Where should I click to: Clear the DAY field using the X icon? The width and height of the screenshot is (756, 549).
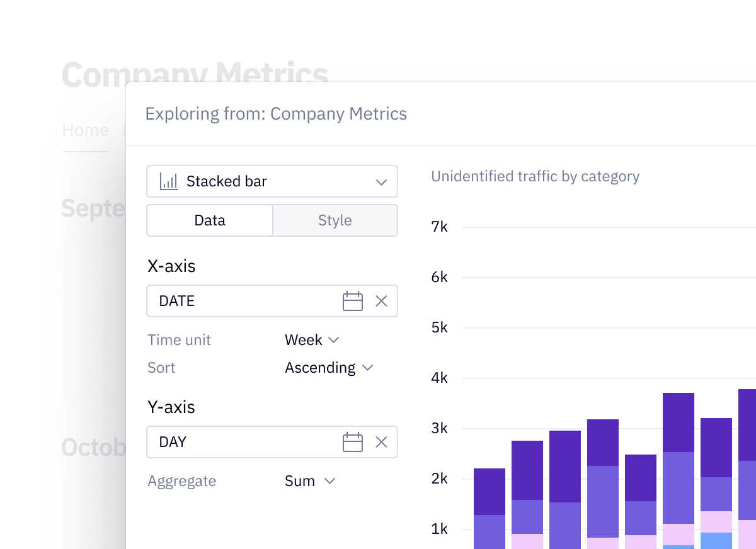381,442
